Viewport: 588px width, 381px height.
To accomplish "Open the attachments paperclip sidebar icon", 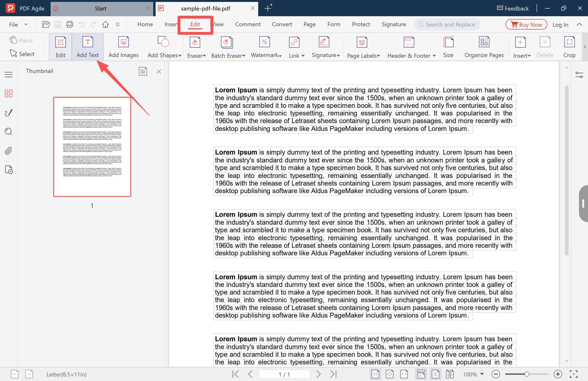I will coord(9,151).
